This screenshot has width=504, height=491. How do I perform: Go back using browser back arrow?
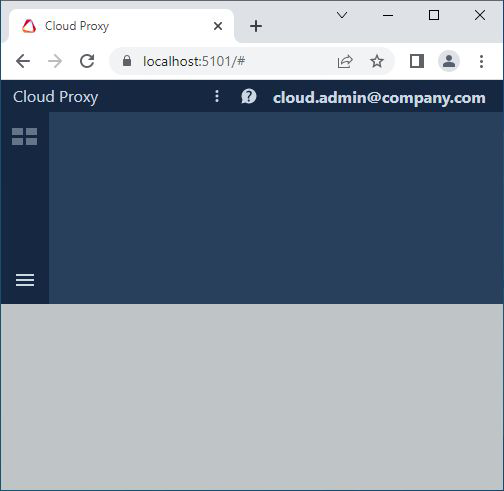tap(23, 61)
